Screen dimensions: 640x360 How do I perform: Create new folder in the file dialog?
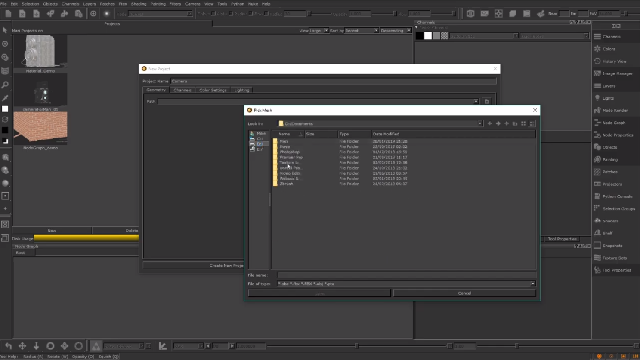click(515, 124)
